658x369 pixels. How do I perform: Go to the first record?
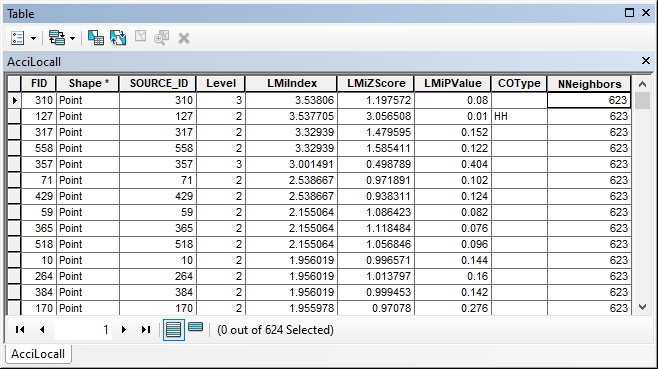click(x=20, y=330)
